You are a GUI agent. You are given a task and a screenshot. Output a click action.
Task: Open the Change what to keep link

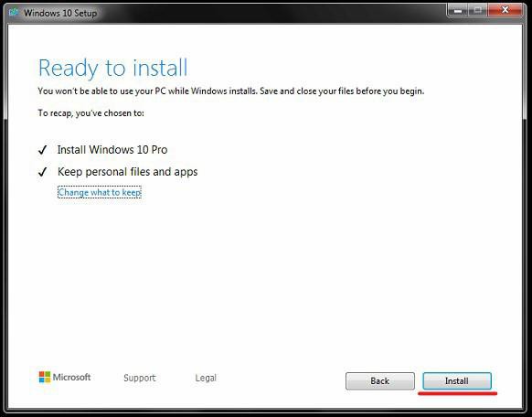point(100,192)
